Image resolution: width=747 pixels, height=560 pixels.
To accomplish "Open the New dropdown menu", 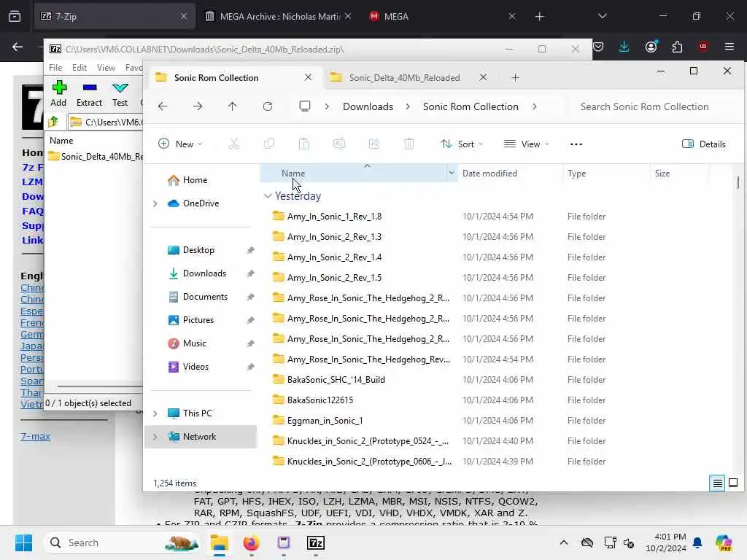I will pos(181,144).
